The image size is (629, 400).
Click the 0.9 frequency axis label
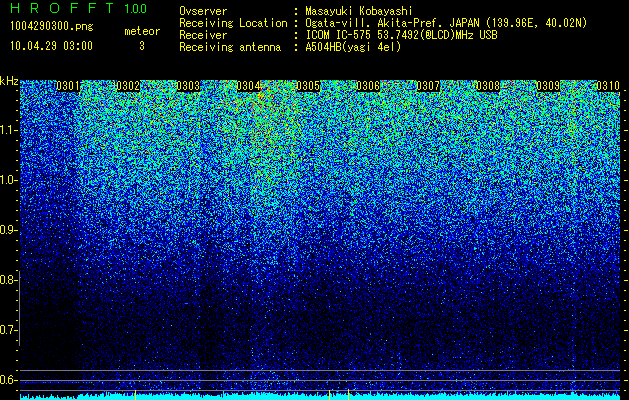[9, 230]
